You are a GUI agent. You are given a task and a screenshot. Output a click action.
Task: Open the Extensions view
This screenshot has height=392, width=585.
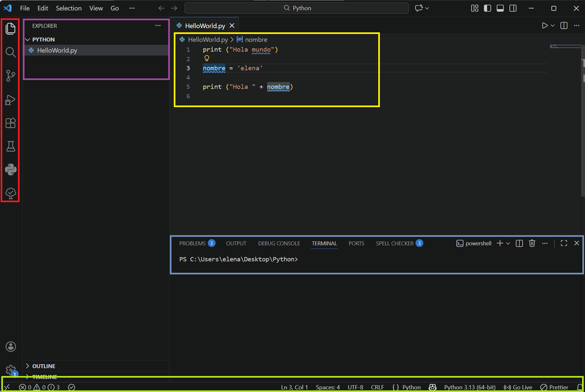pyautogui.click(x=10, y=123)
